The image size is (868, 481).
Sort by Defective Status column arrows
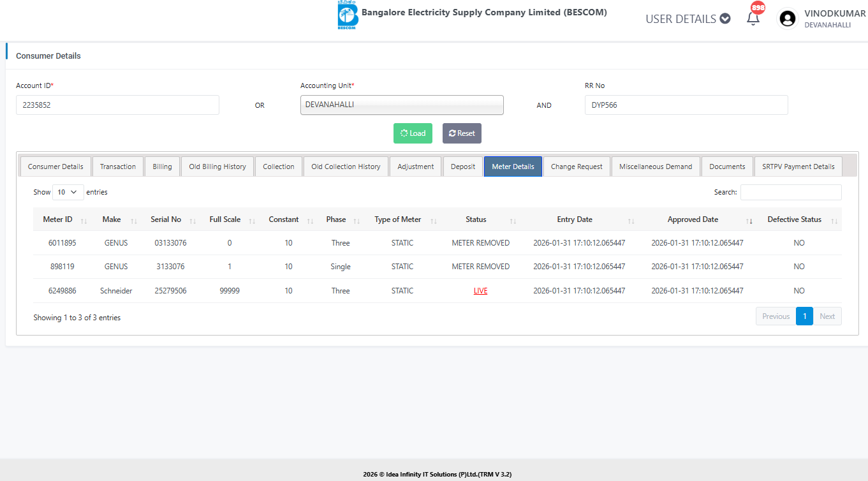pyautogui.click(x=834, y=220)
